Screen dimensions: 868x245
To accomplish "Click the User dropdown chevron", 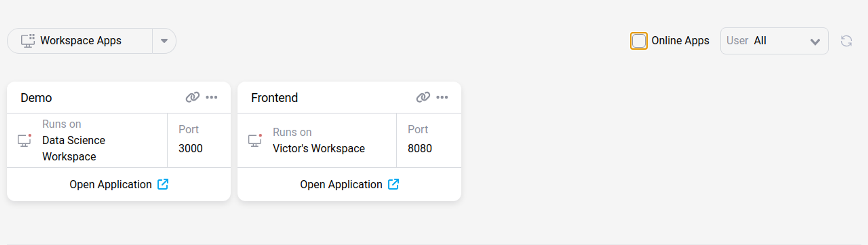I will [815, 42].
